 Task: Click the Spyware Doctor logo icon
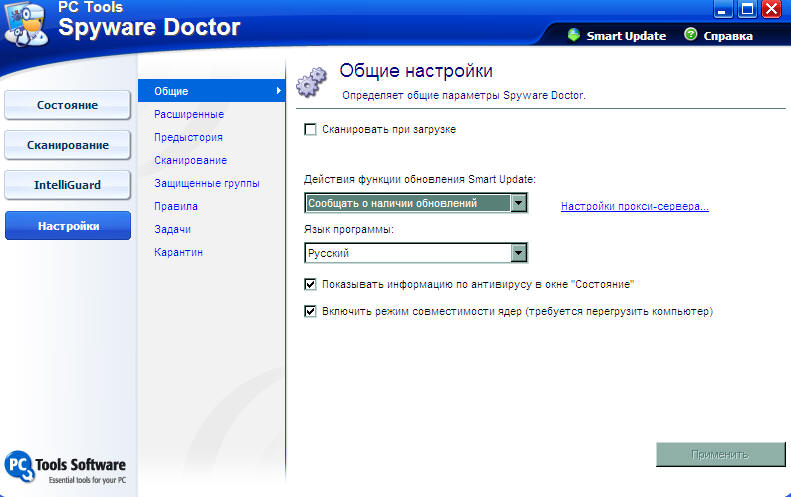pyautogui.click(x=25, y=24)
